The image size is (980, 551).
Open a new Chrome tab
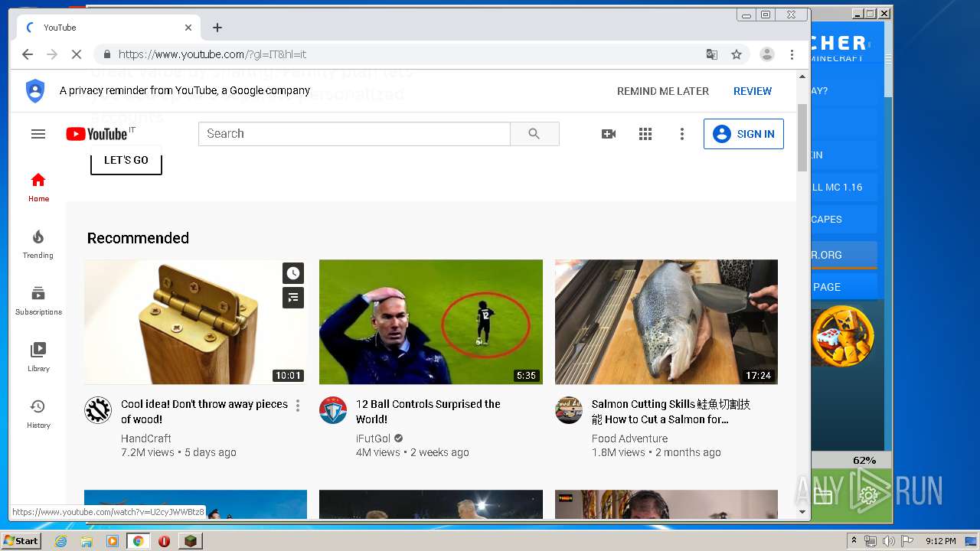(x=217, y=28)
